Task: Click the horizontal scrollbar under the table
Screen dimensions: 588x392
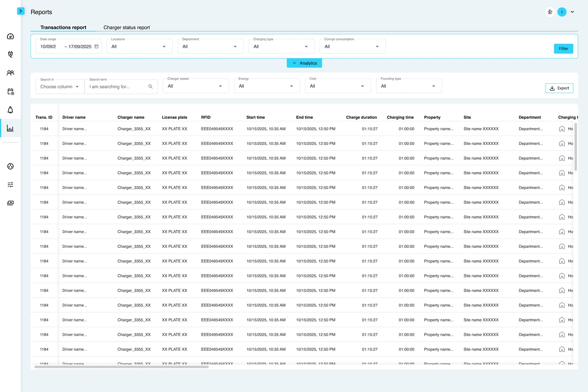Action: [x=122, y=367]
